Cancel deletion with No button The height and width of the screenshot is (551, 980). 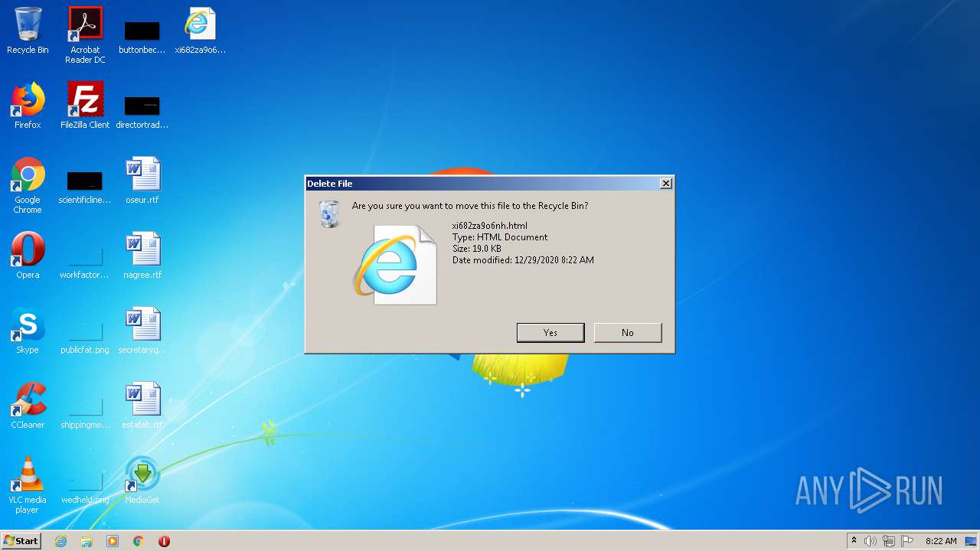[x=628, y=332]
